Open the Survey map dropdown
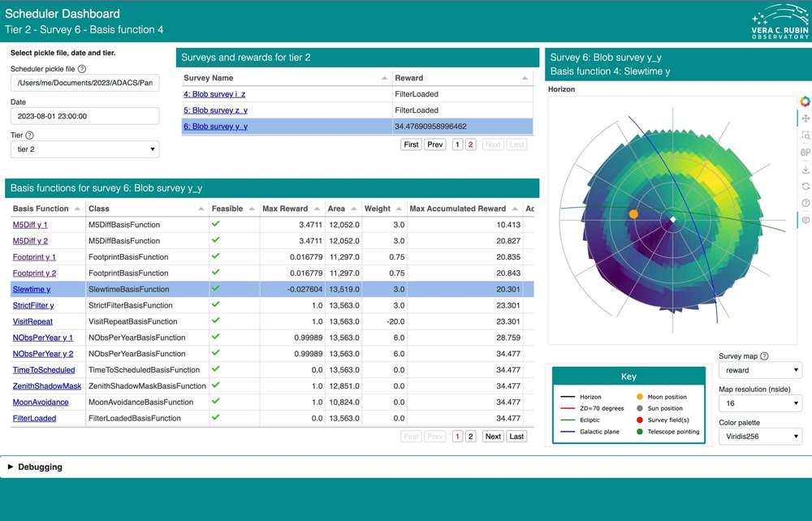Viewport: 812px width, 521px height. [760, 370]
